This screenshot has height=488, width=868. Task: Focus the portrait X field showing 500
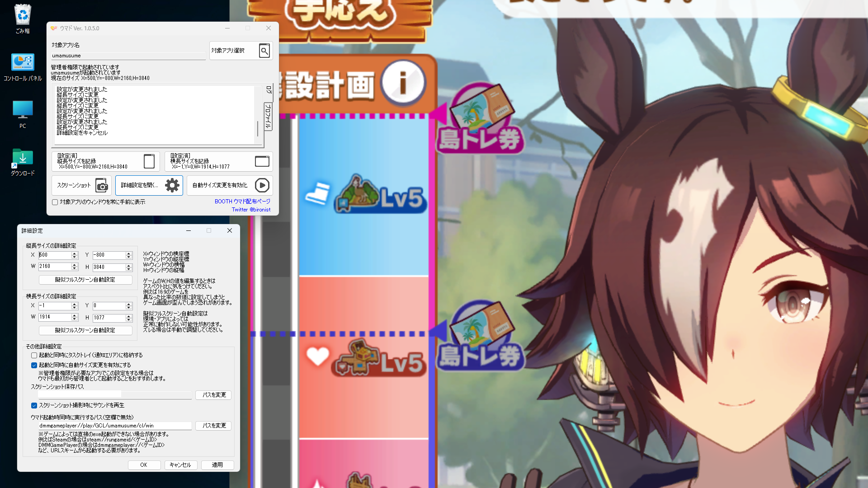[x=55, y=255]
